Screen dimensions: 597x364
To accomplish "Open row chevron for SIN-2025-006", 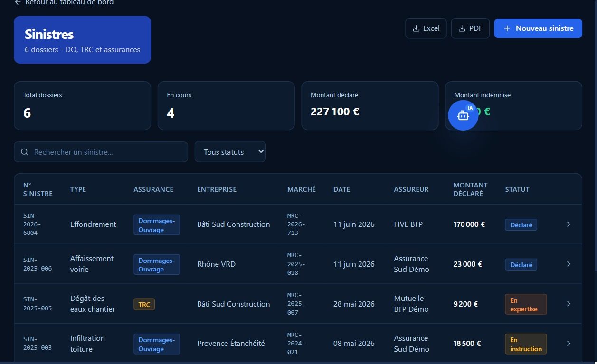I will [x=569, y=264].
